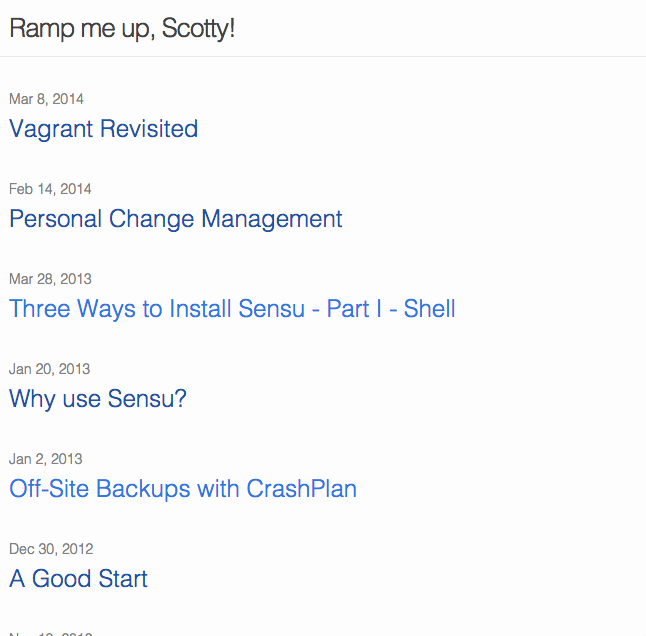
Task: Select the post title dated Mar 28, 2013
Action: (x=232, y=309)
